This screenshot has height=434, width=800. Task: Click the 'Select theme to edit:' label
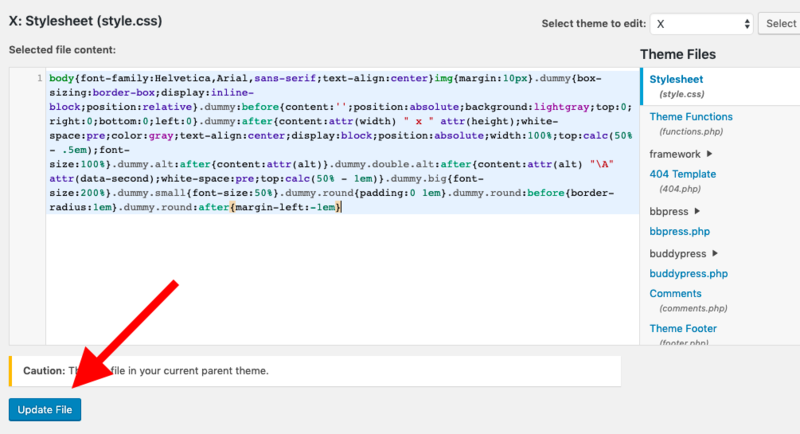[x=591, y=23]
